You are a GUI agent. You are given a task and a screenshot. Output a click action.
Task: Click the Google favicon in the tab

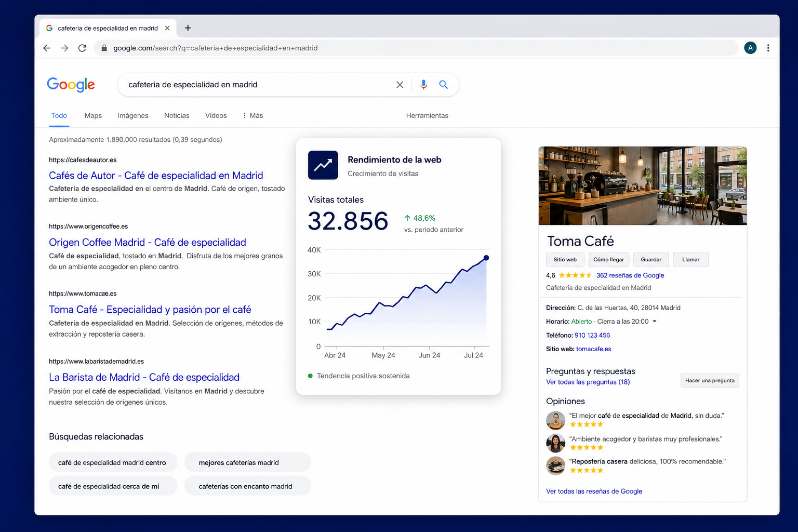49,28
